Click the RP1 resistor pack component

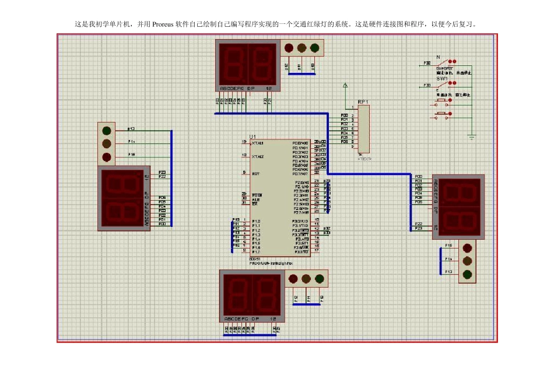click(363, 129)
